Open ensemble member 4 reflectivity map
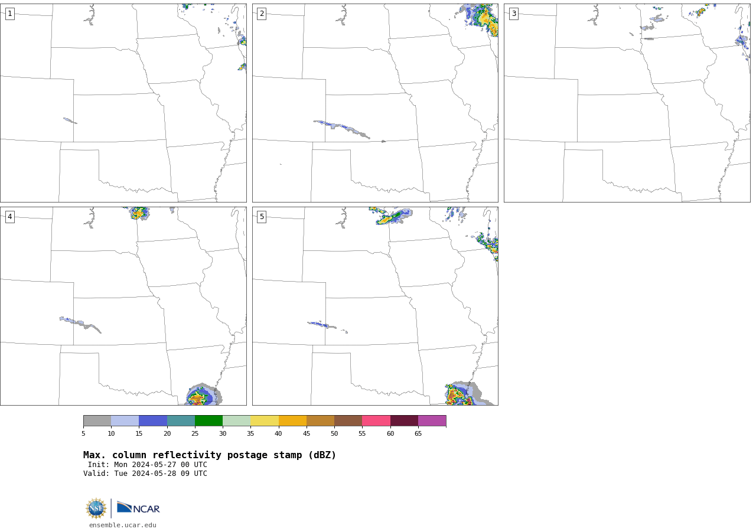The width and height of the screenshot is (756, 532). click(x=123, y=306)
